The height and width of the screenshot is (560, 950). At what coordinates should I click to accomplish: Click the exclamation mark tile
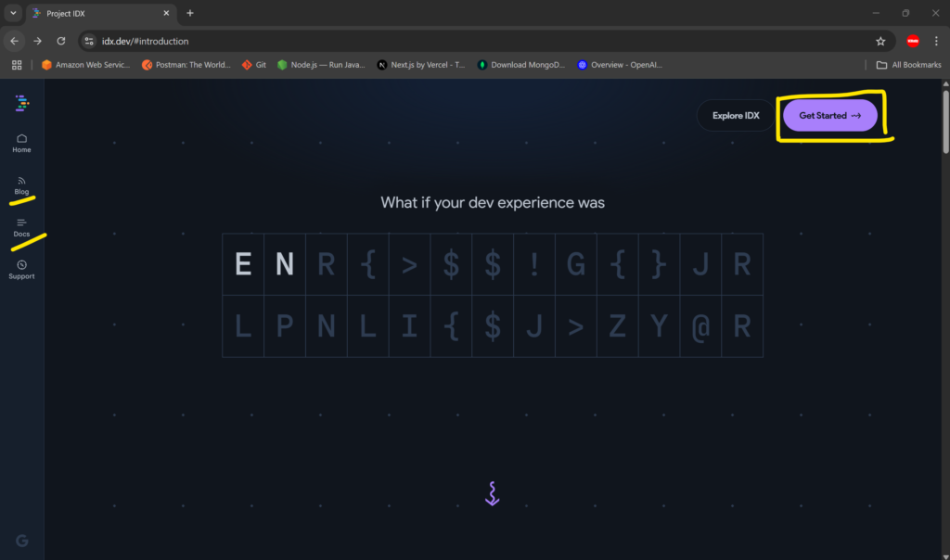[x=534, y=264]
